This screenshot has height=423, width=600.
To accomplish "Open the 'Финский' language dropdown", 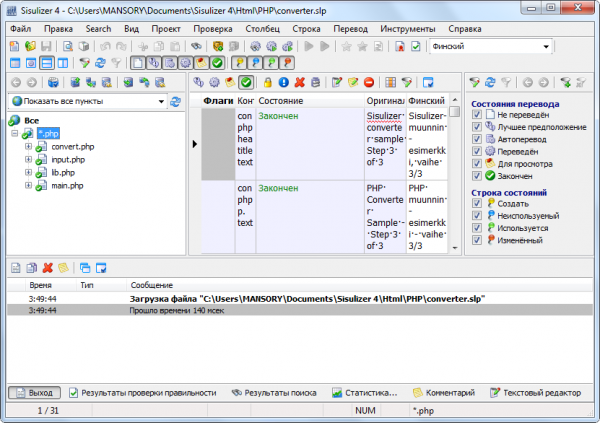I will point(546,47).
